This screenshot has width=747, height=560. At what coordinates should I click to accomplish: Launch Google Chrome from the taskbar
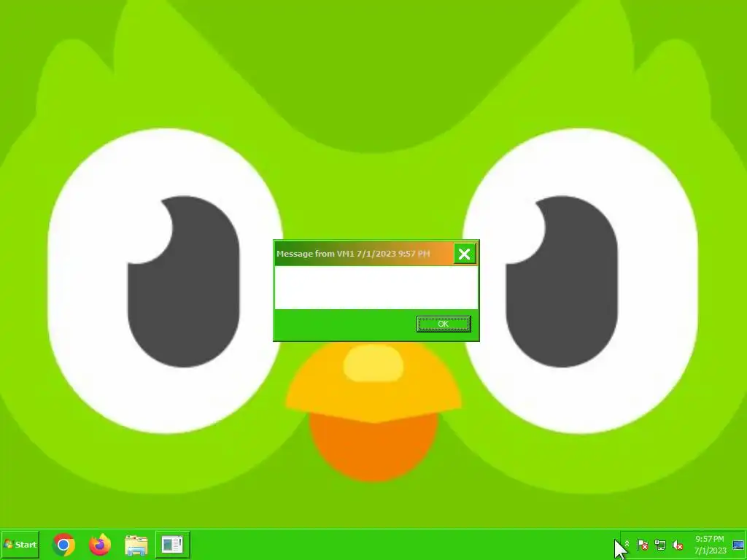coord(64,544)
